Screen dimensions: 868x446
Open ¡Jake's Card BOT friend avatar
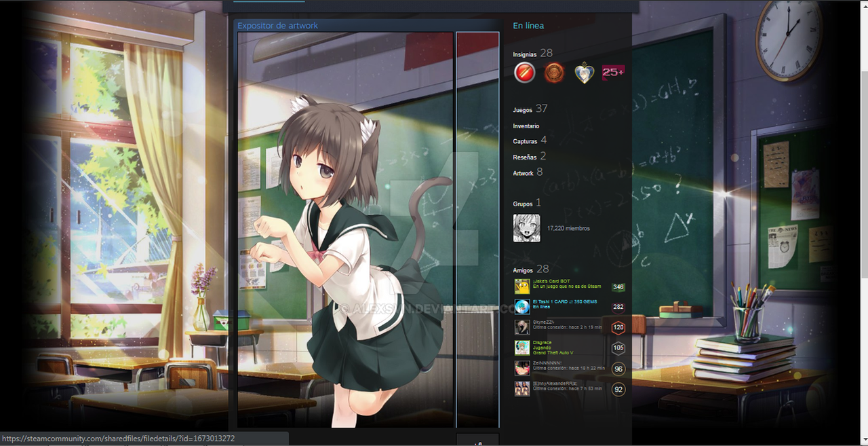pos(521,286)
